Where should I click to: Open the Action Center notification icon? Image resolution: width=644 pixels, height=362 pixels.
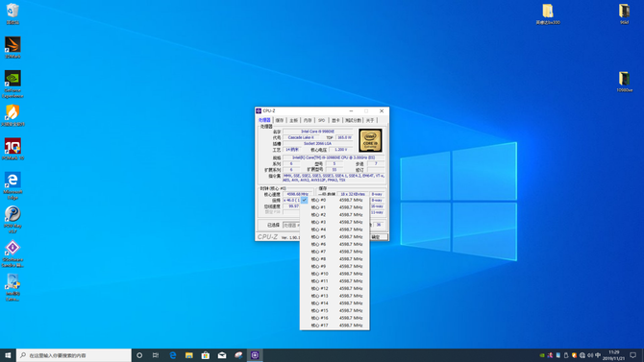click(x=632, y=355)
